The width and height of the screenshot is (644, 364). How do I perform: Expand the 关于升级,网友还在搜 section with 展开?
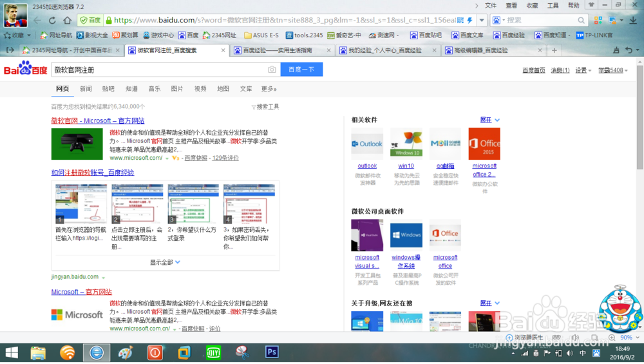(489, 303)
